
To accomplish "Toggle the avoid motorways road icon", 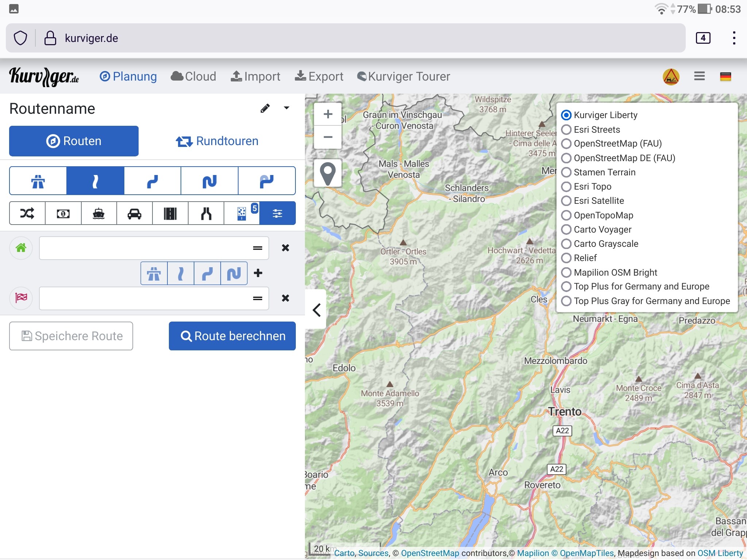I will 170,213.
